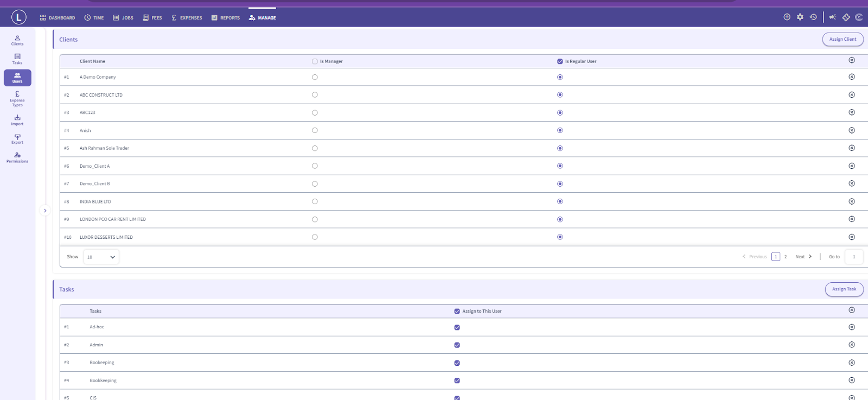Viewport: 868px width, 400px height.
Task: Remove Ad-hoc task with its X icon
Action: [x=852, y=327]
